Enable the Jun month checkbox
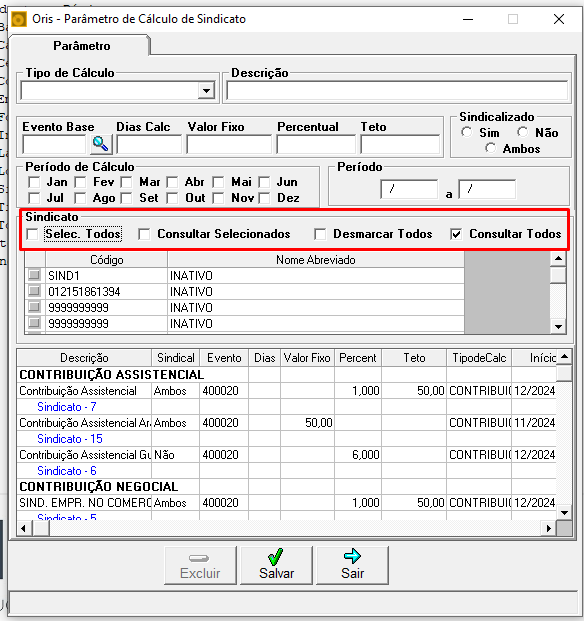 click(x=264, y=182)
